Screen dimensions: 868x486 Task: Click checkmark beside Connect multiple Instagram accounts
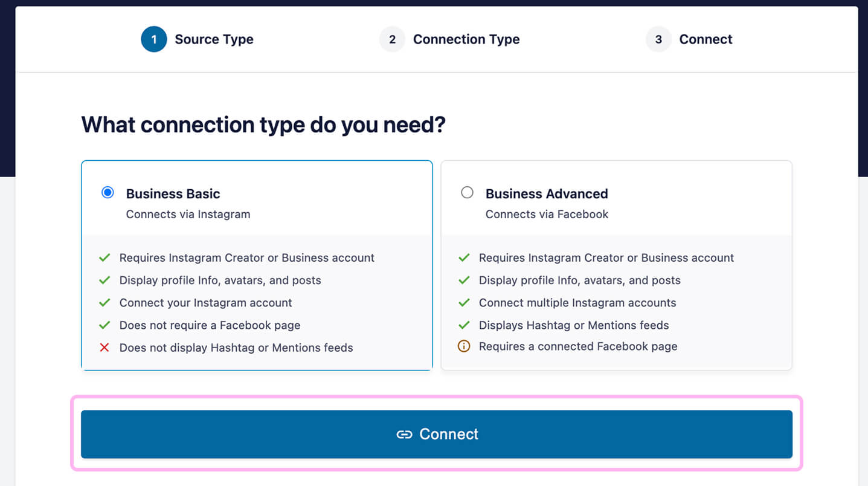(464, 303)
